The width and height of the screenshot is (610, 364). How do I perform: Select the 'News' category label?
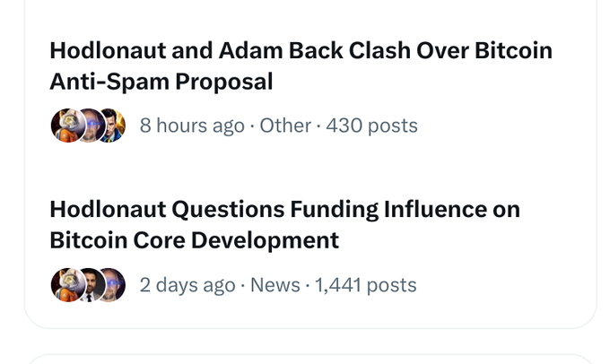[275, 285]
